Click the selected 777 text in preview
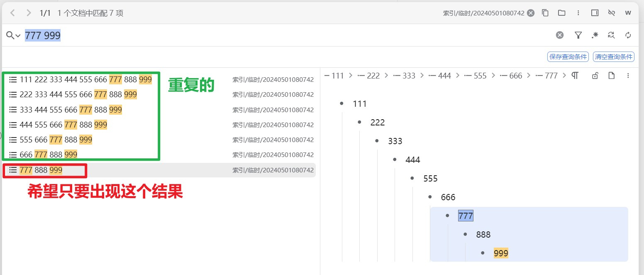The width and height of the screenshot is (644, 275). [x=466, y=216]
